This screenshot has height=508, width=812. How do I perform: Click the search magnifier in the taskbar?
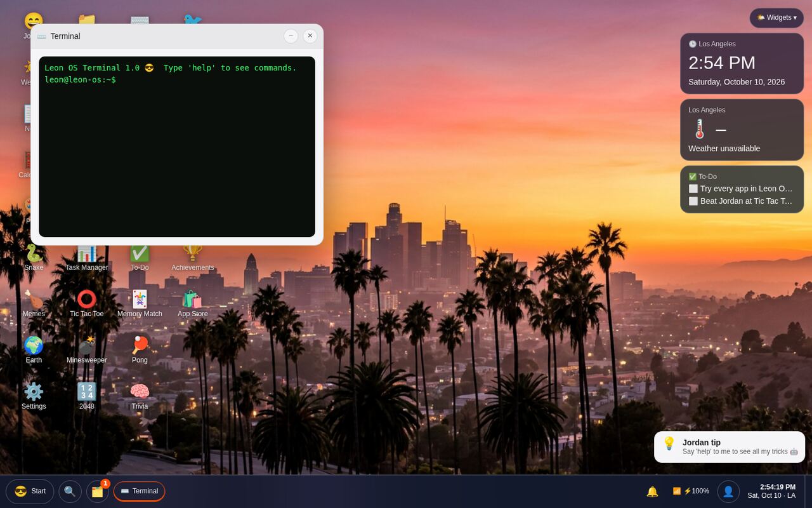pyautogui.click(x=70, y=491)
